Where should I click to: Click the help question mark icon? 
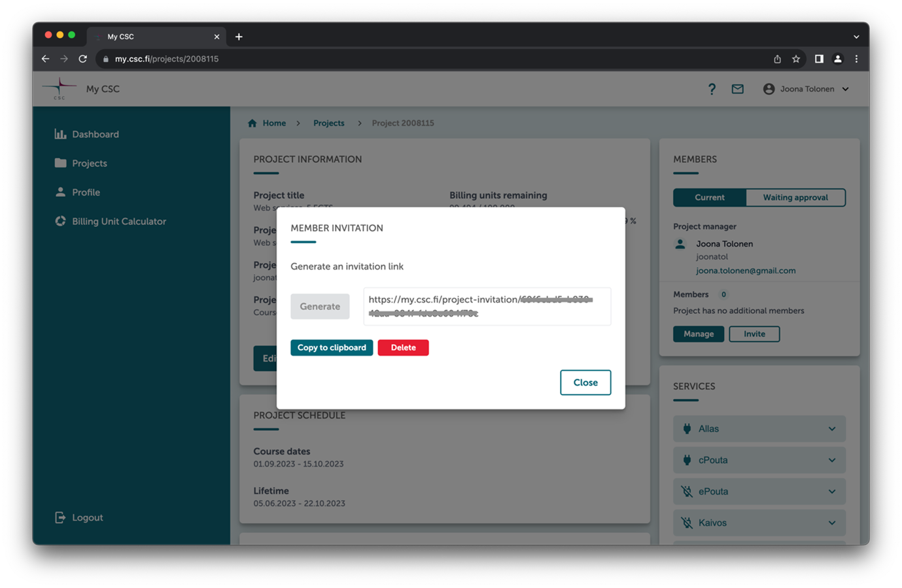[x=712, y=89]
